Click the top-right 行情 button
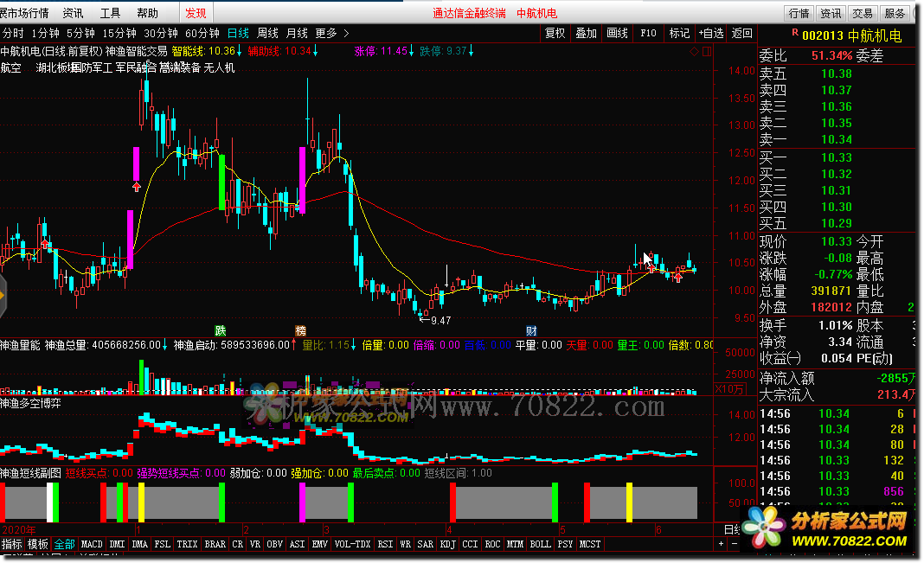The width and height of the screenshot is (924, 563). coord(799,13)
